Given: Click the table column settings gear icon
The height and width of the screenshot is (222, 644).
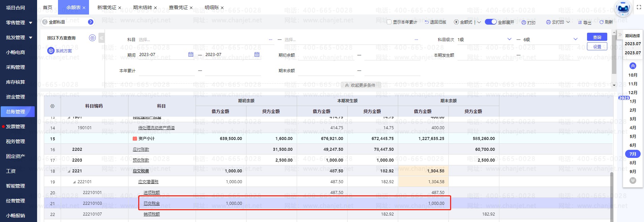Looking at the screenshot, I should coord(52,106).
